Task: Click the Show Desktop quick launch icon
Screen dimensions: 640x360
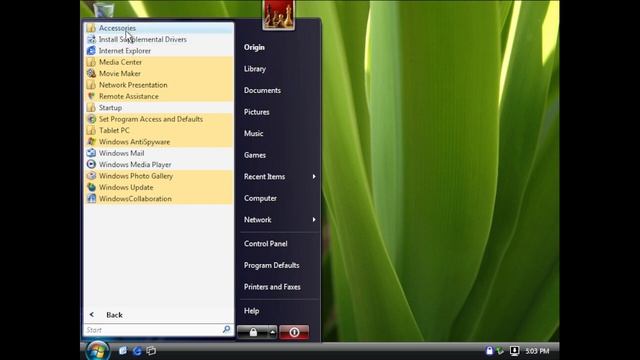Action: pyautogui.click(x=123, y=351)
